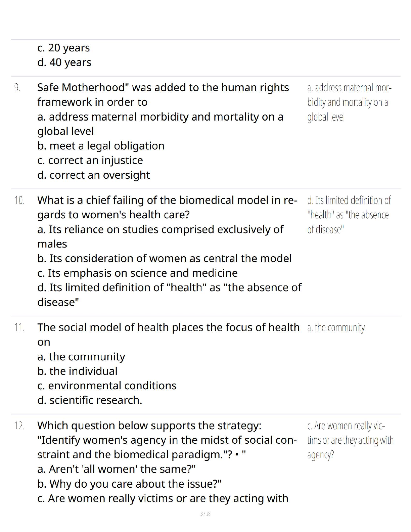Click question number 12
This screenshot has width=411, height=532.
19,426
